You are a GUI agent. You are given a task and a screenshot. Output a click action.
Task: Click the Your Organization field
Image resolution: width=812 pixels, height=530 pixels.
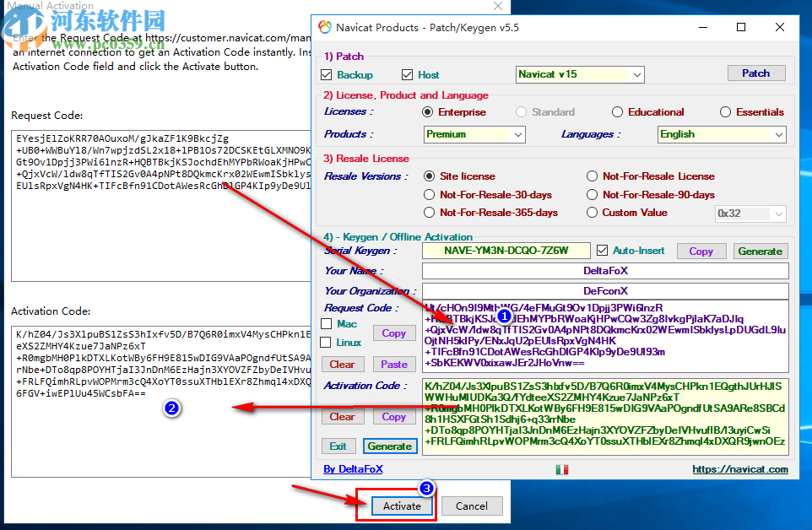(x=605, y=291)
